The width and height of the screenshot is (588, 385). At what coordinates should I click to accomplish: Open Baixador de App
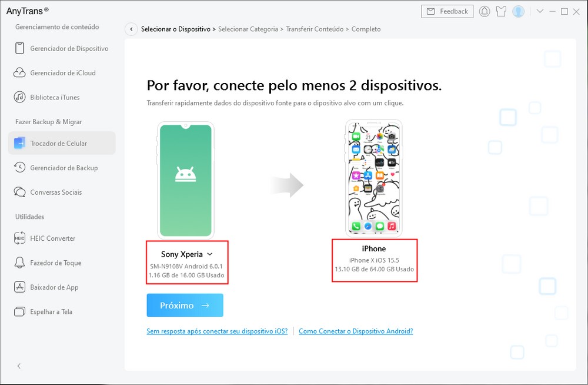click(54, 287)
